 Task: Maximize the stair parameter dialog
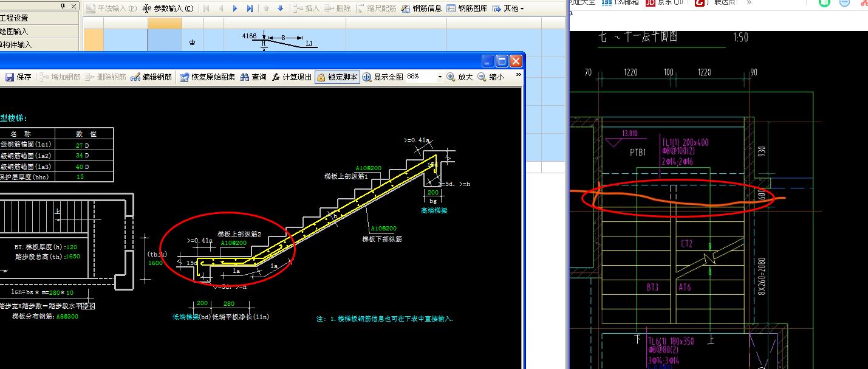(502, 61)
